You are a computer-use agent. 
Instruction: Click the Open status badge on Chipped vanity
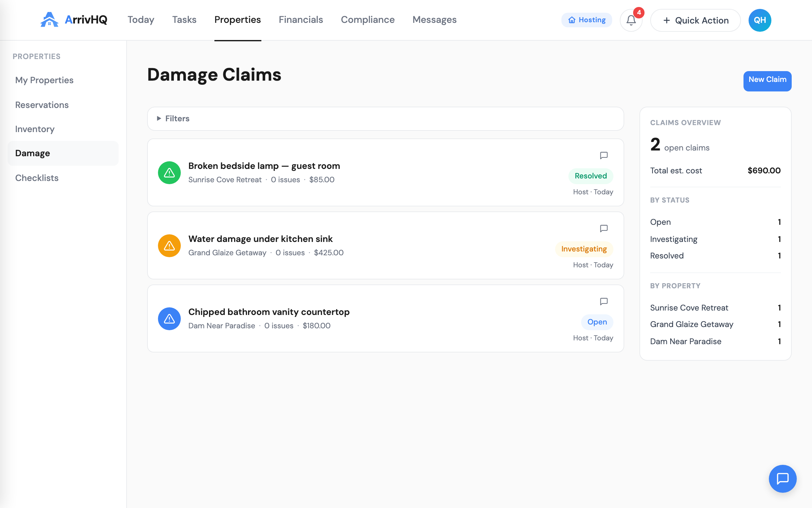pyautogui.click(x=597, y=322)
